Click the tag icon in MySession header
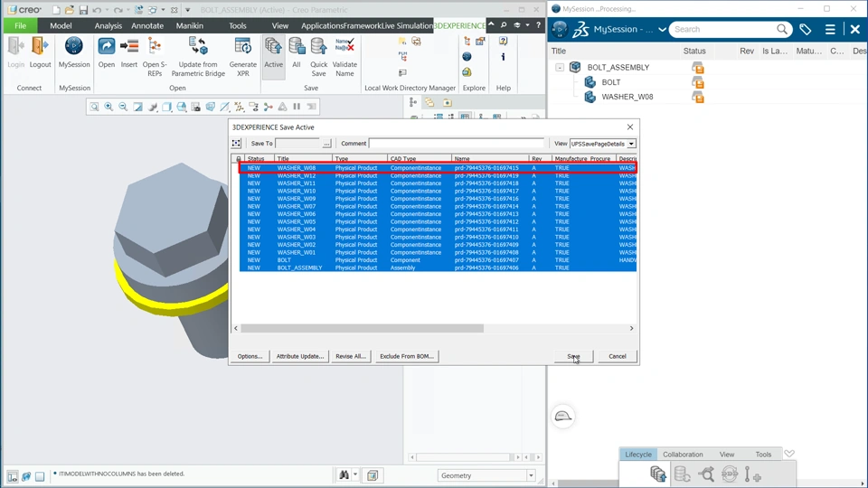The image size is (868, 488). pyautogui.click(x=806, y=29)
